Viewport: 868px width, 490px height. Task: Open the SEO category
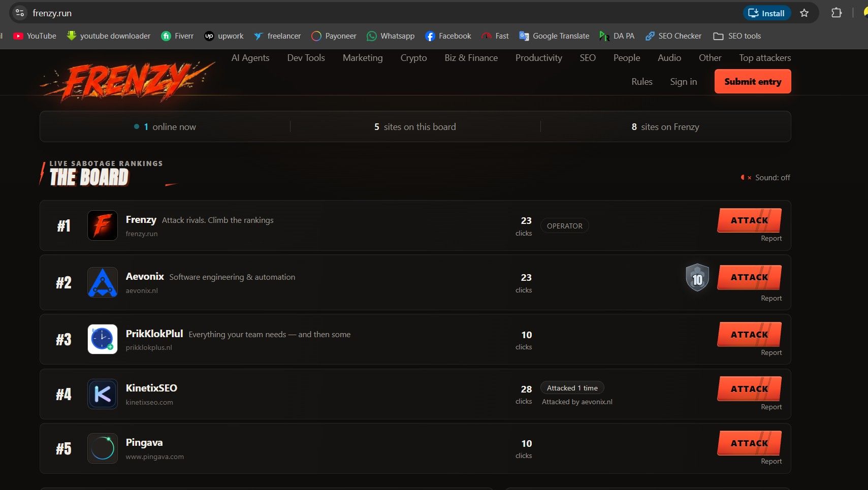click(x=588, y=58)
